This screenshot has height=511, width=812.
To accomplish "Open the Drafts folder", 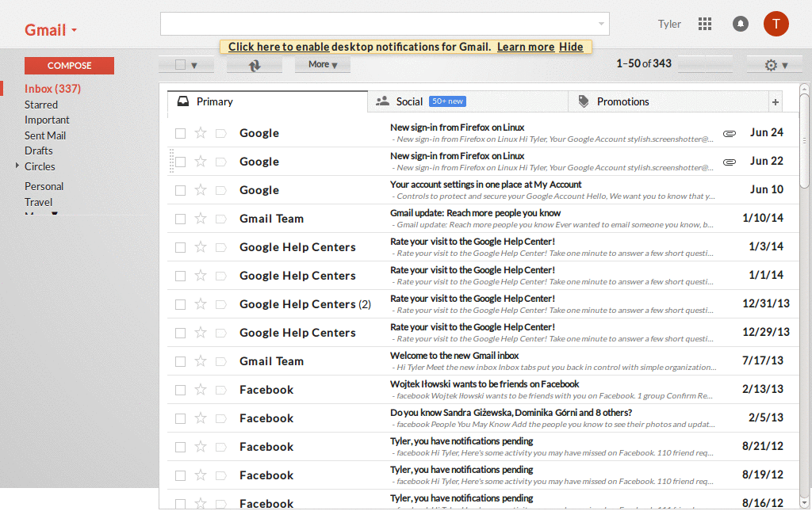I will pyautogui.click(x=38, y=151).
